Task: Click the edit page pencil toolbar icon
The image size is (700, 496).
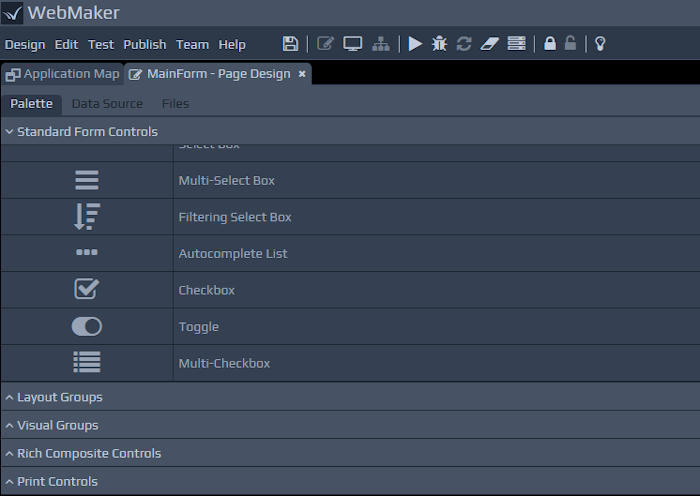Action: click(x=325, y=44)
